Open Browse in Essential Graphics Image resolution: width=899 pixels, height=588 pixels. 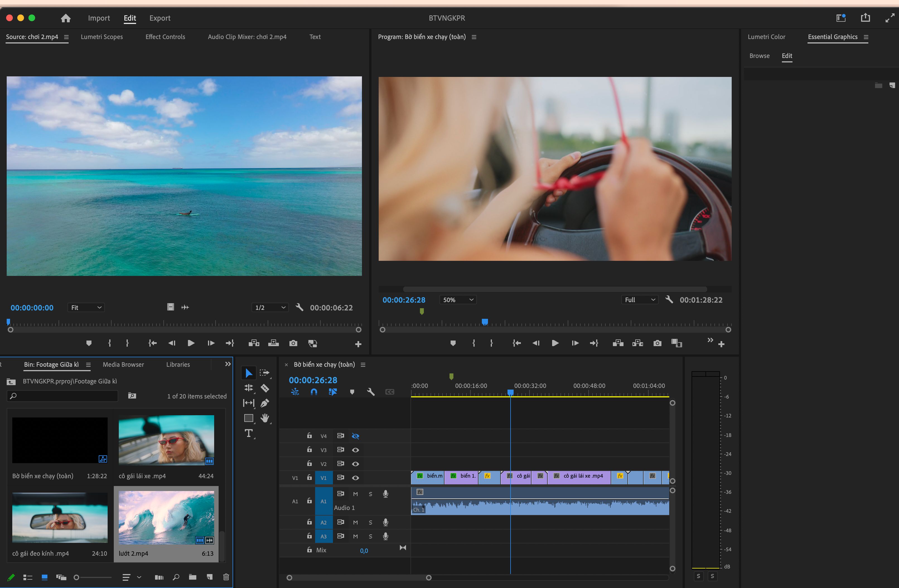coord(759,56)
